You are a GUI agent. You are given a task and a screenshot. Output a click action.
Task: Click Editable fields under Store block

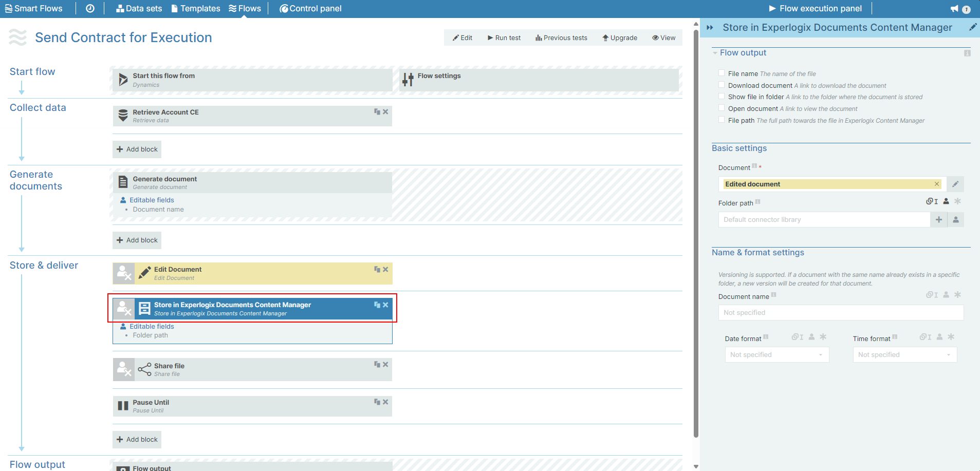pos(152,326)
